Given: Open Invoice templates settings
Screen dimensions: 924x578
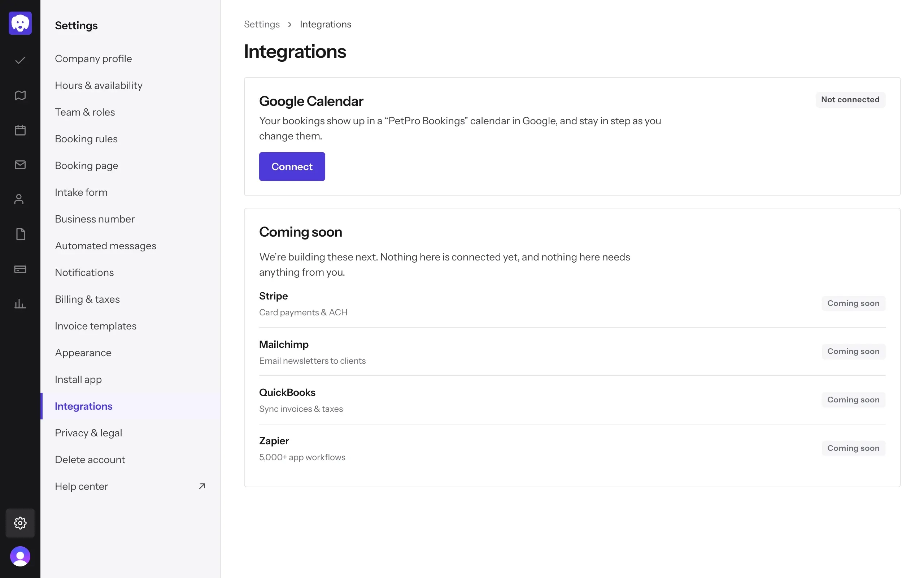Looking at the screenshot, I should click(x=131, y=326).
